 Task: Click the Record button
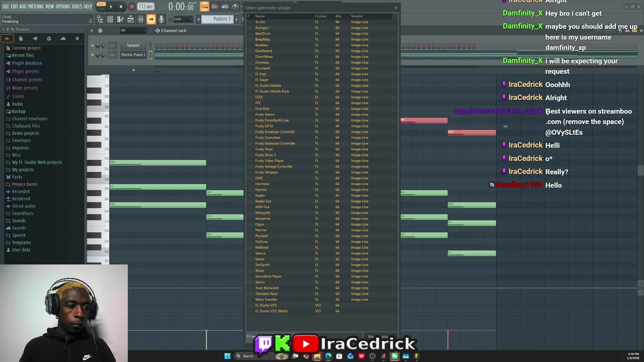132,7
